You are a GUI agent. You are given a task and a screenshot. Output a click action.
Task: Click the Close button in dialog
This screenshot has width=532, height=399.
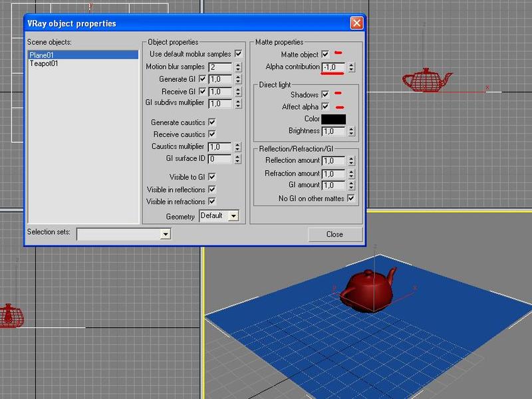(334, 234)
